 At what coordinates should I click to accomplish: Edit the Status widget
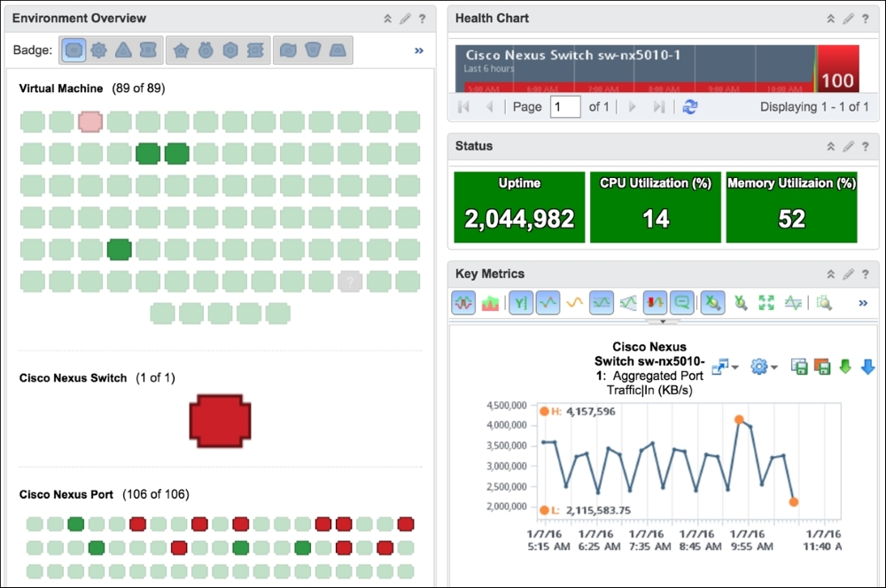(848, 146)
